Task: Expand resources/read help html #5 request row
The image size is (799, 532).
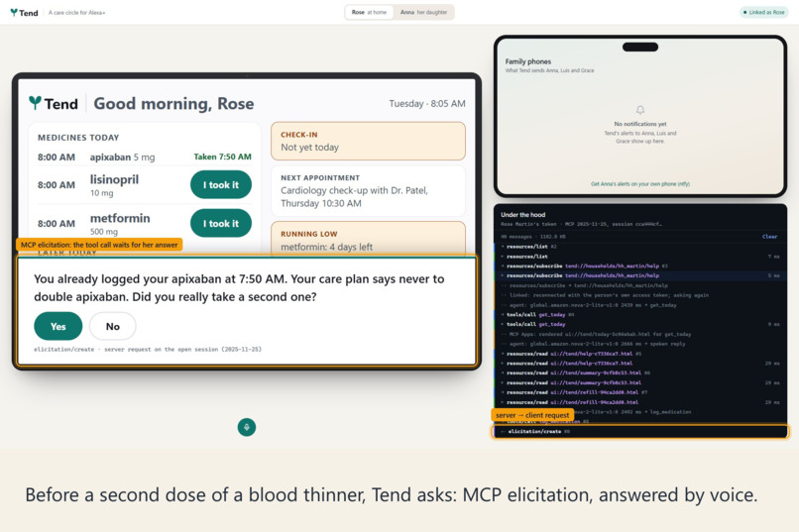Action: tap(640, 354)
